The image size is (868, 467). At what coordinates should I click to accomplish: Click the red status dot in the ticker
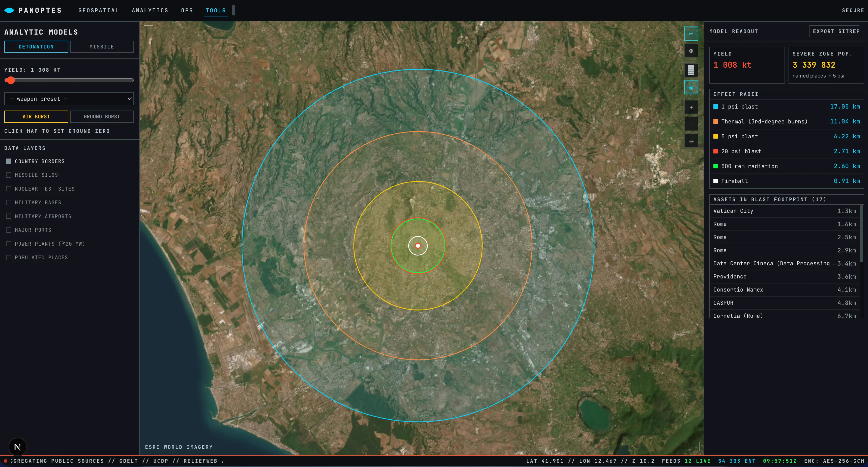click(5, 461)
